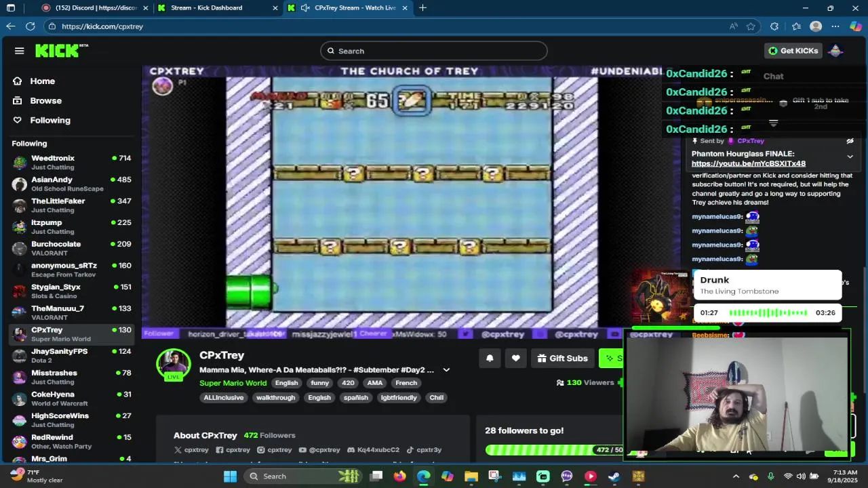Open the YouTube @cpxtrey link

pos(319,450)
